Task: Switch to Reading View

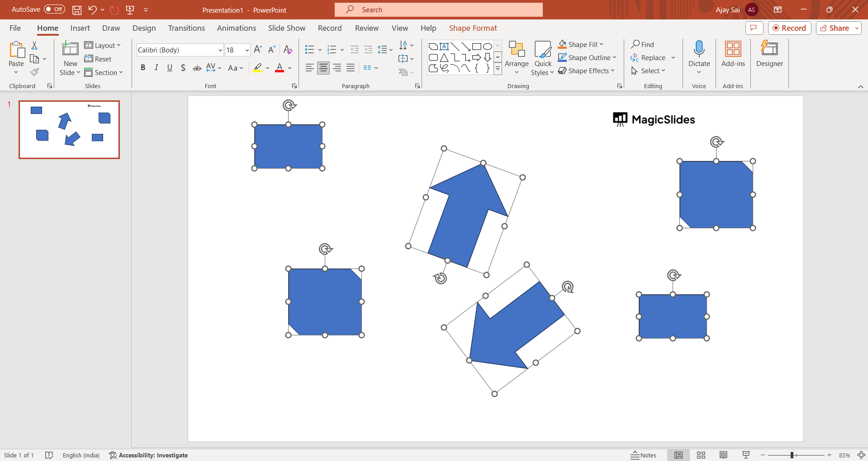Action: [x=724, y=455]
